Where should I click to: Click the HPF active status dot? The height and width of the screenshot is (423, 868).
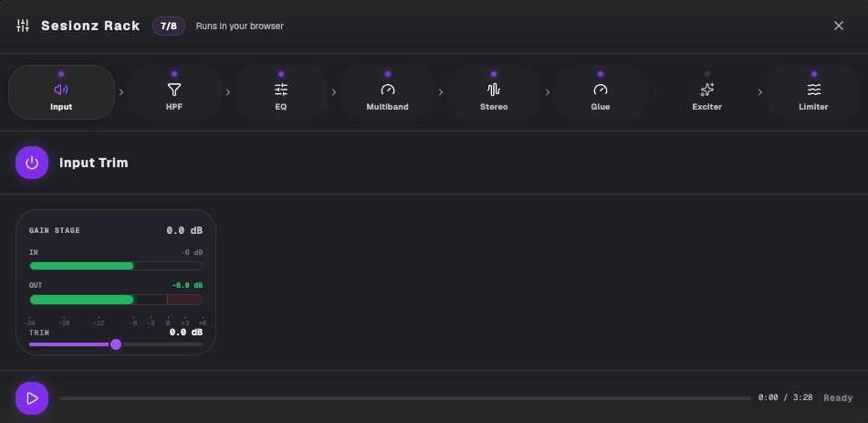coord(174,74)
